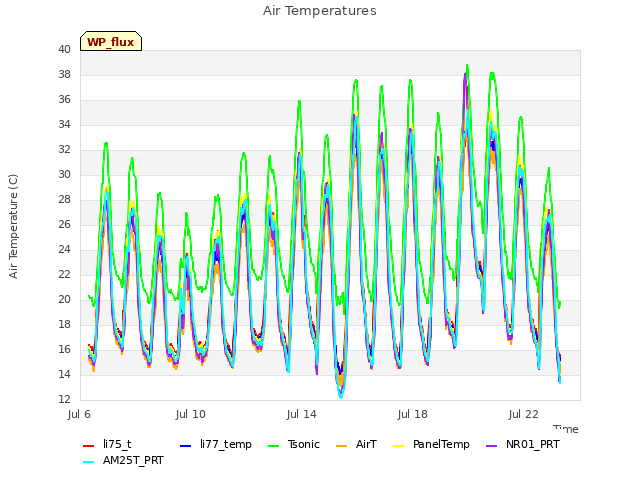Click the Jul 14 x-axis tick label
Viewport: 640px width, 480px height.
pyautogui.click(x=302, y=415)
